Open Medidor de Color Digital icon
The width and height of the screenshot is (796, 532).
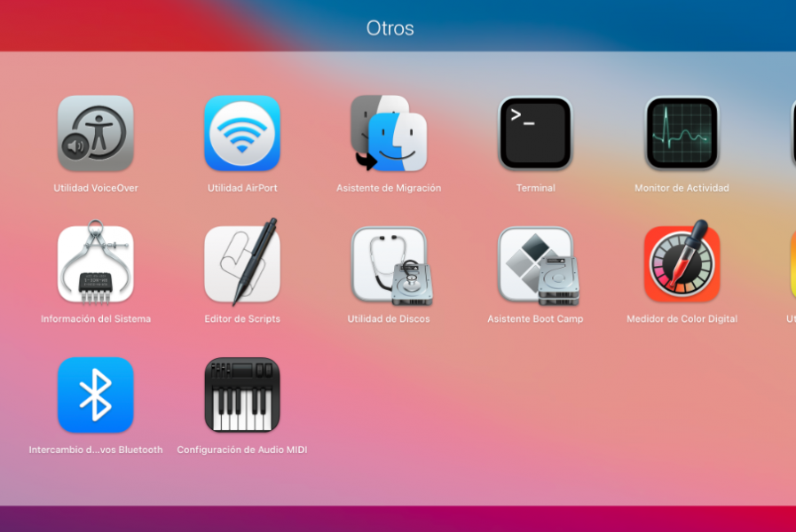tap(682, 262)
